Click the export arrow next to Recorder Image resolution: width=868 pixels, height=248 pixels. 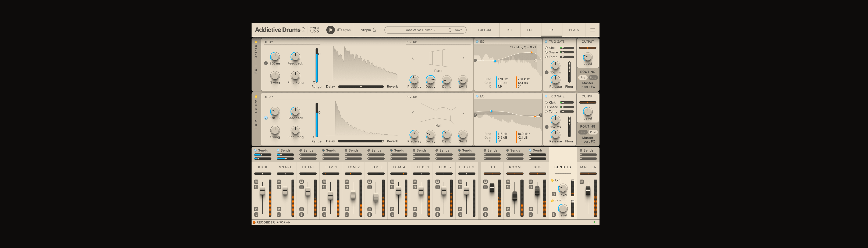pos(288,222)
